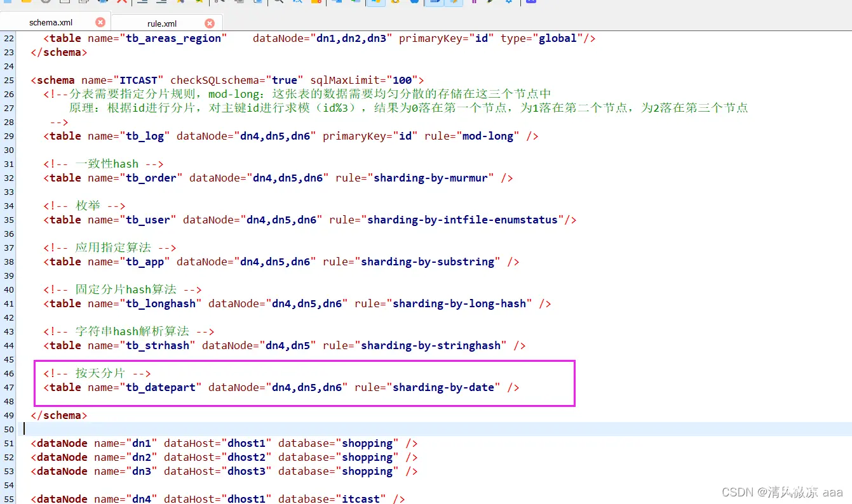Select line number 47 in margin
This screenshot has width=852, height=504.
point(8,387)
